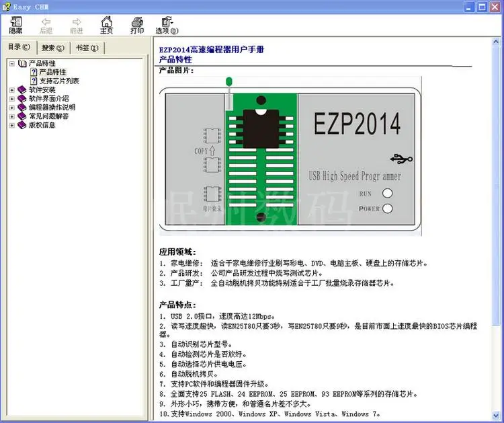Click the purple book icon for 软件安装
Image resolution: width=504 pixels, height=423 pixels.
pyautogui.click(x=22, y=89)
